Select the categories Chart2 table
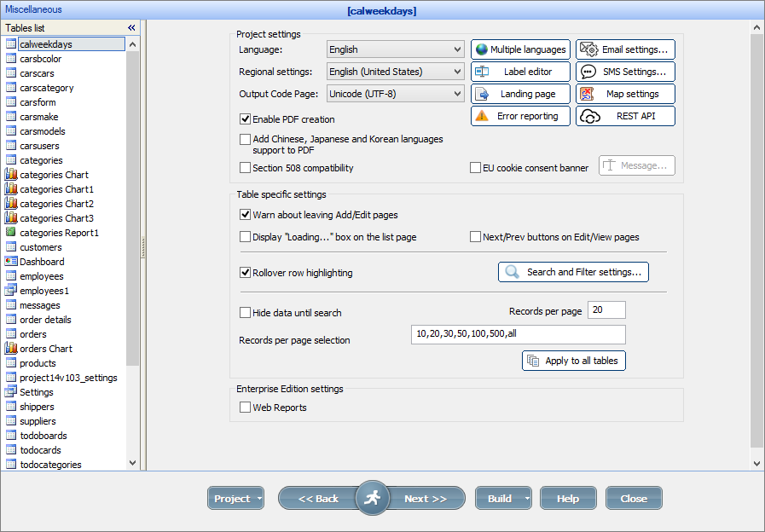 56,203
